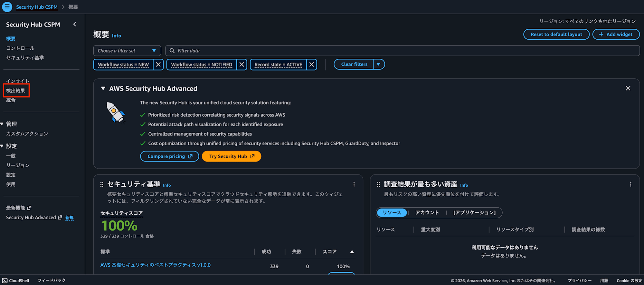
Task: Collapse the 設定 sidebar section
Action: tap(2, 146)
